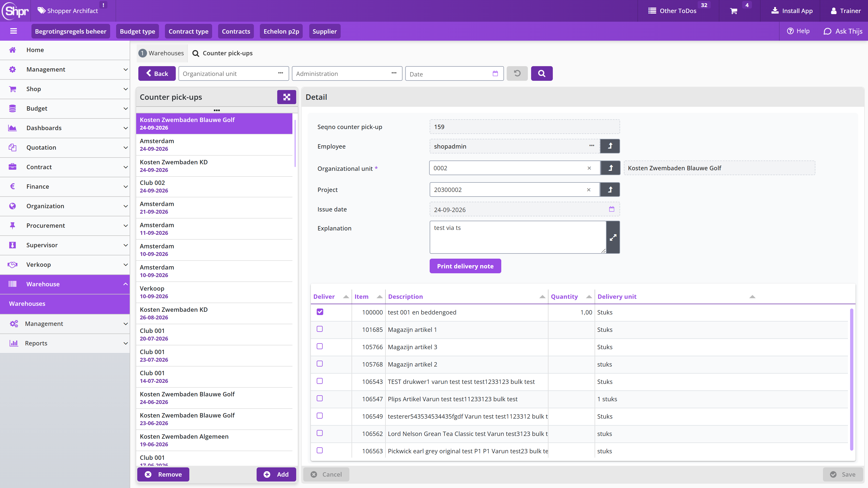Uncheck Deliver for item 100000
Image resolution: width=868 pixels, height=488 pixels.
(x=320, y=312)
